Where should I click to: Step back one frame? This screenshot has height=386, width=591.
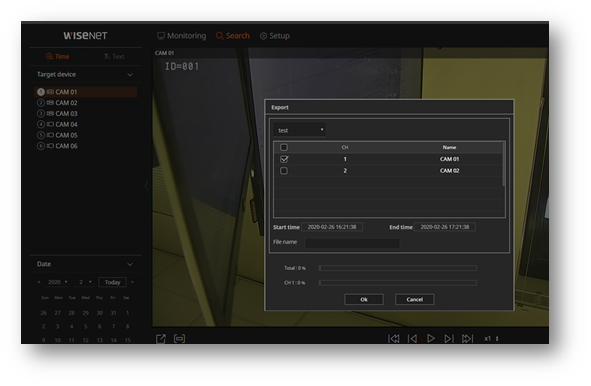(412, 339)
